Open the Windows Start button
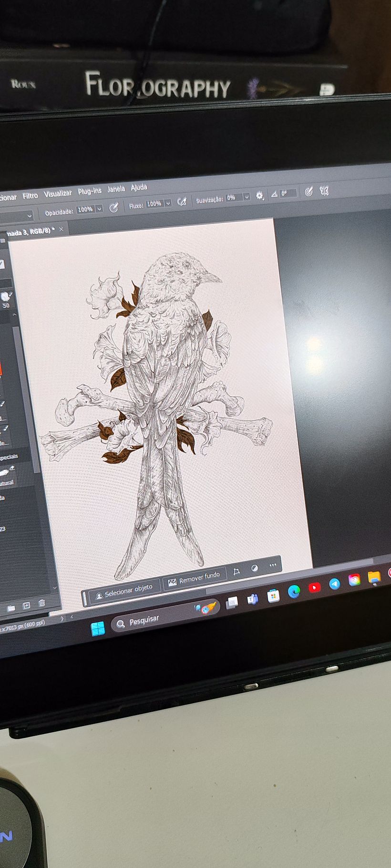The image size is (391, 868). (98, 628)
